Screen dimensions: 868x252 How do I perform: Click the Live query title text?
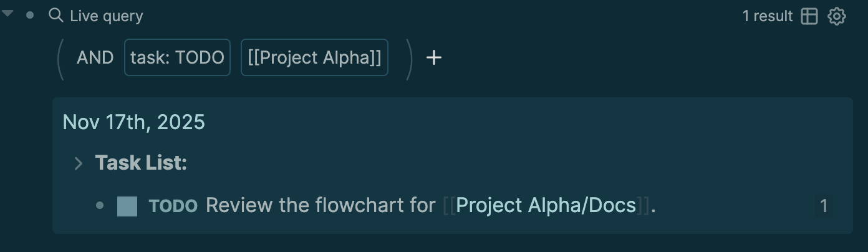pos(106,16)
